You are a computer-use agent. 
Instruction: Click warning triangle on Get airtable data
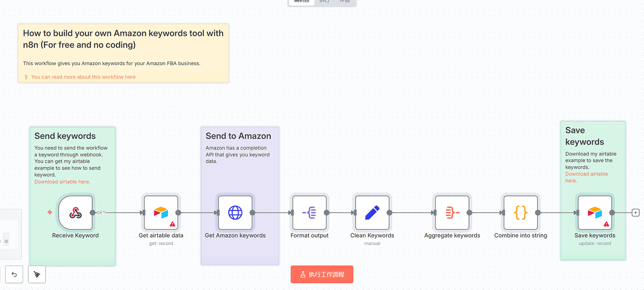coord(172,224)
